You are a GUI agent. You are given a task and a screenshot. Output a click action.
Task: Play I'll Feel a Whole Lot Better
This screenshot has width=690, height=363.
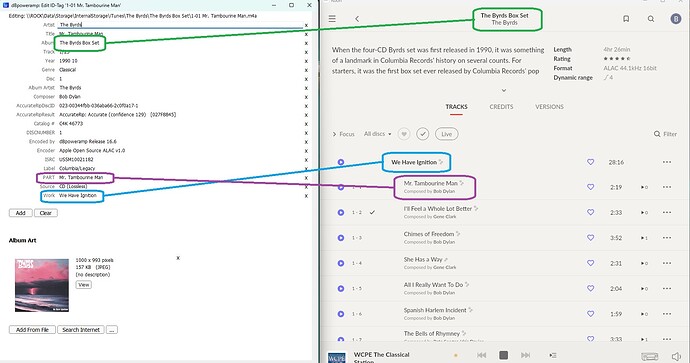341,212
